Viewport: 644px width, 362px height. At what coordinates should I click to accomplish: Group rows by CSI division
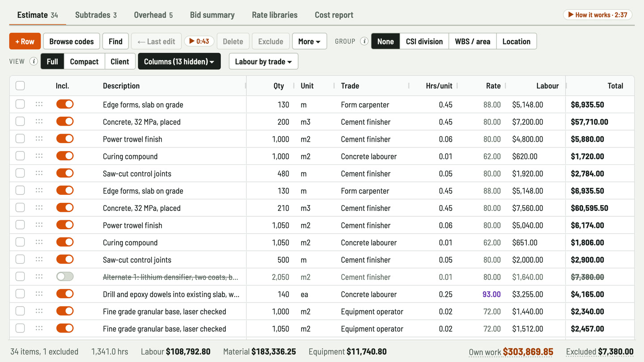tap(424, 42)
